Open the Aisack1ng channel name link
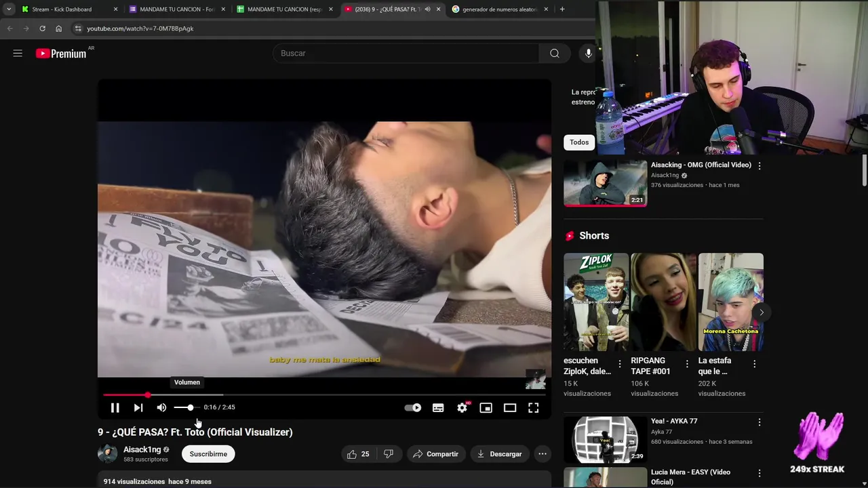The height and width of the screenshot is (488, 868). click(142, 449)
